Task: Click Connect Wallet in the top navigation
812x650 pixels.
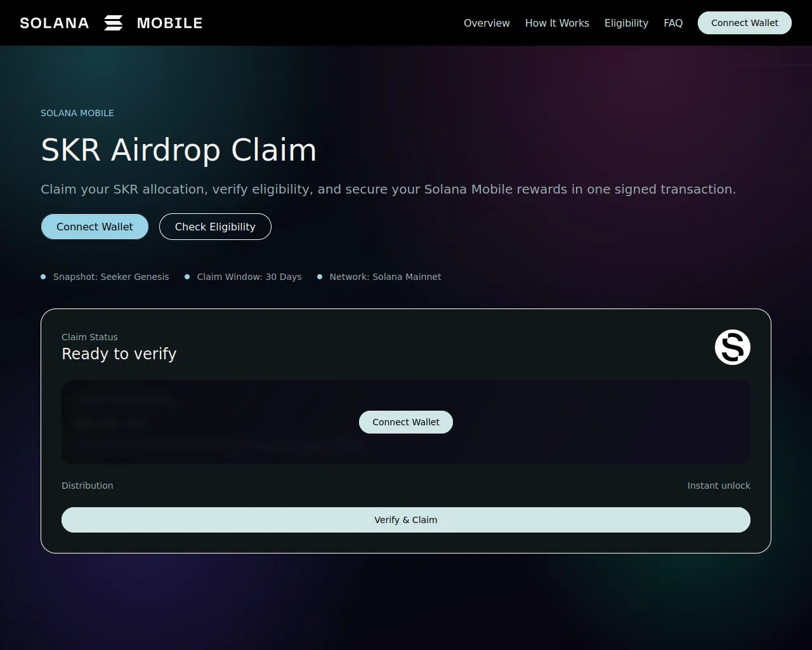Action: (x=745, y=23)
